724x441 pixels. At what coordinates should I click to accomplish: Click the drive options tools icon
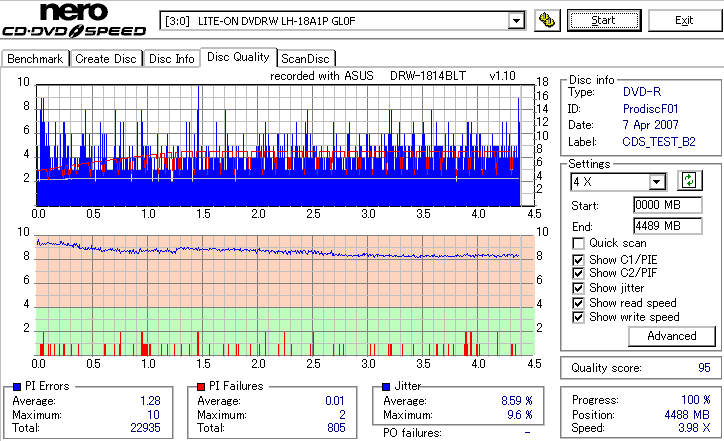pyautogui.click(x=547, y=21)
